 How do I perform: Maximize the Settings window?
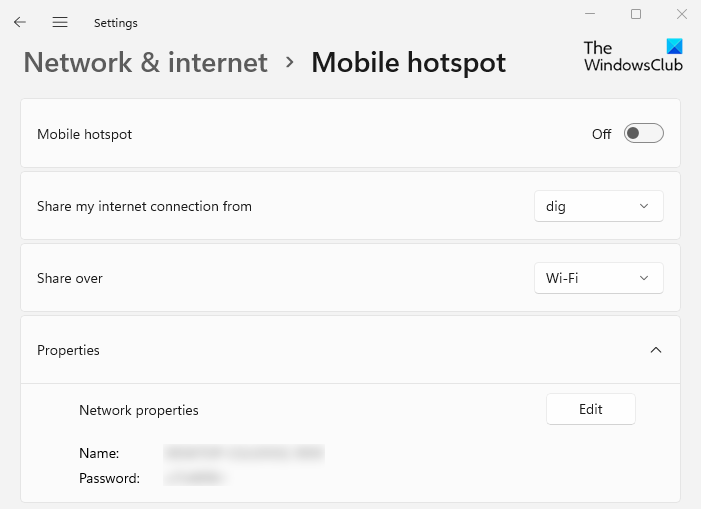(636, 15)
